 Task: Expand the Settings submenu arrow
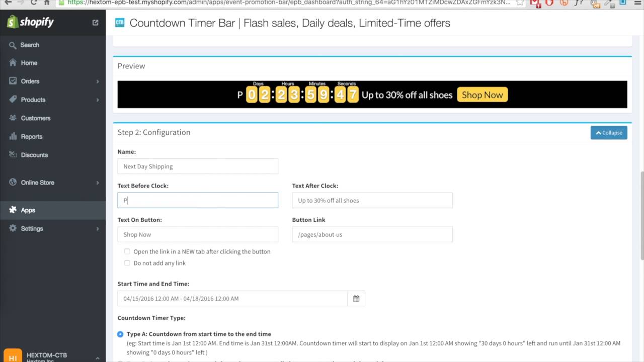click(x=98, y=229)
